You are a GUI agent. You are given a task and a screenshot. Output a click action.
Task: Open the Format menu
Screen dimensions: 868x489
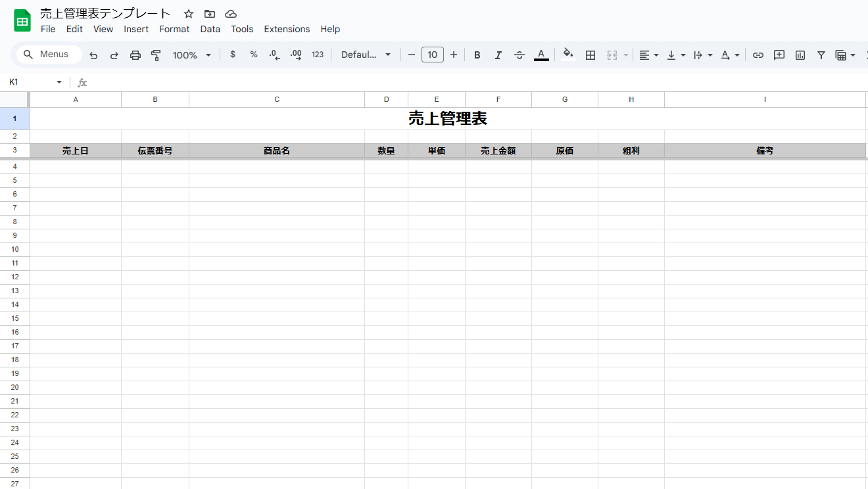pyautogui.click(x=174, y=29)
